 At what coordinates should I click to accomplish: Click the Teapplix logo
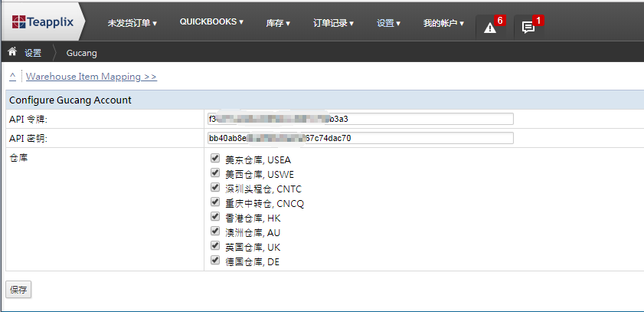click(43, 21)
